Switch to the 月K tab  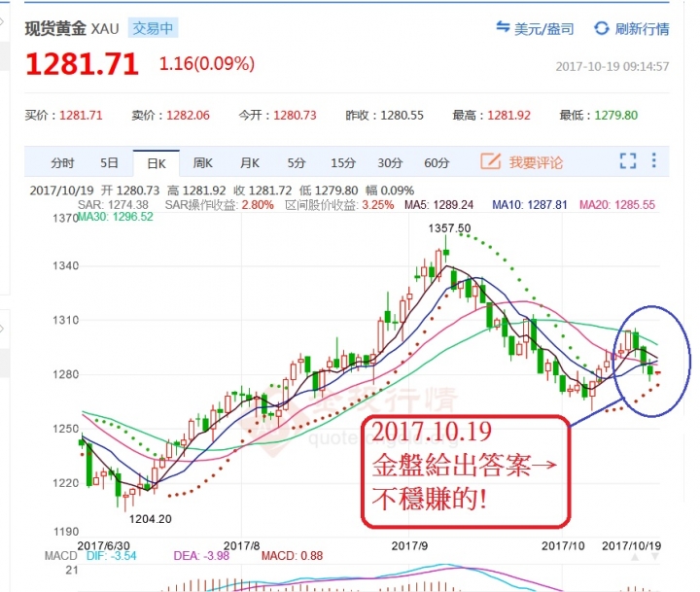point(250,163)
